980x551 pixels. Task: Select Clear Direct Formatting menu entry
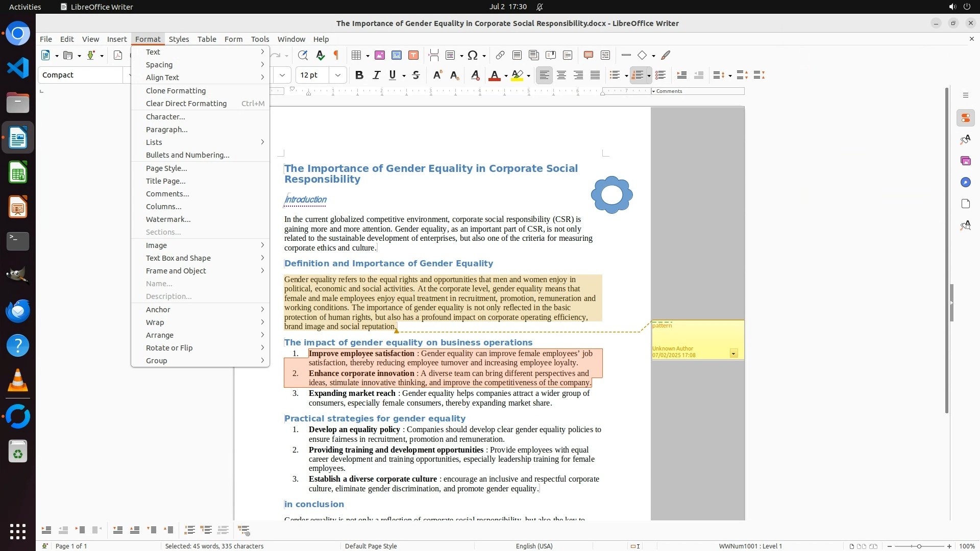click(x=186, y=104)
